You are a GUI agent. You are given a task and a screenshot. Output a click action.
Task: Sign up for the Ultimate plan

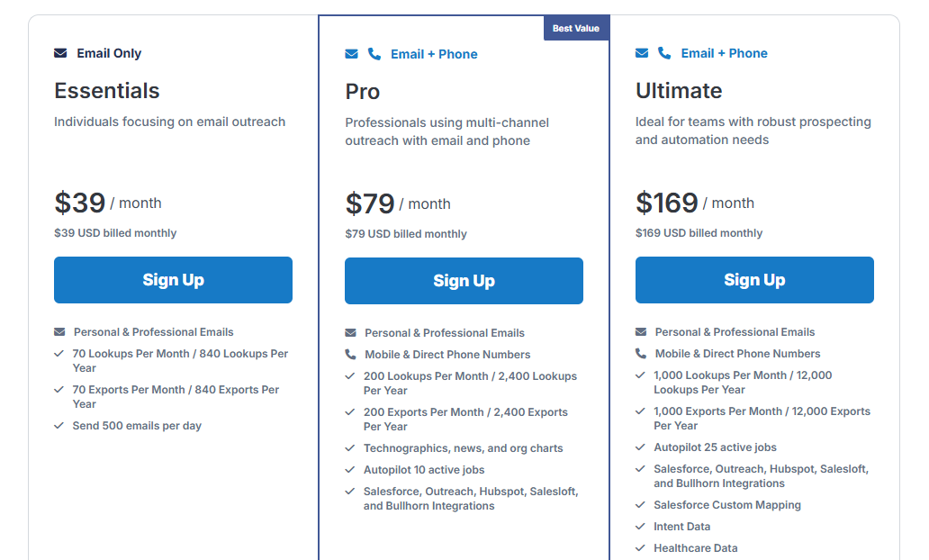tap(754, 280)
